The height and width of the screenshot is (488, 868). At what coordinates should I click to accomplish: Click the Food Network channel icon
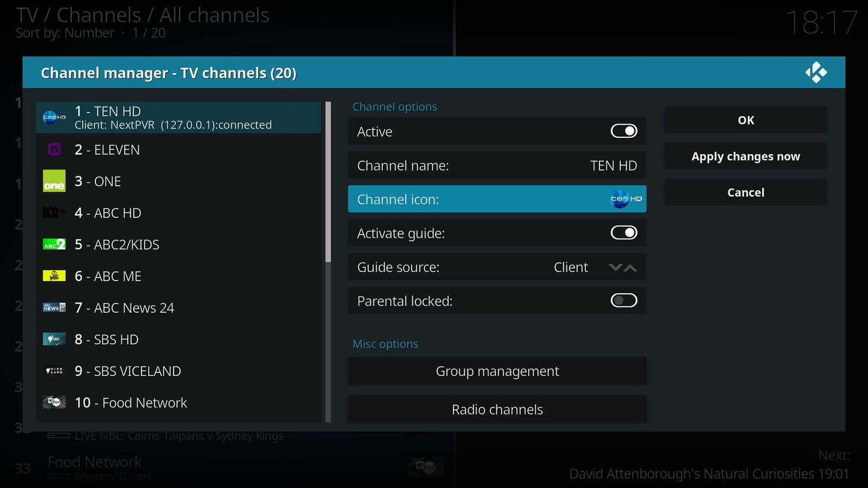point(53,402)
